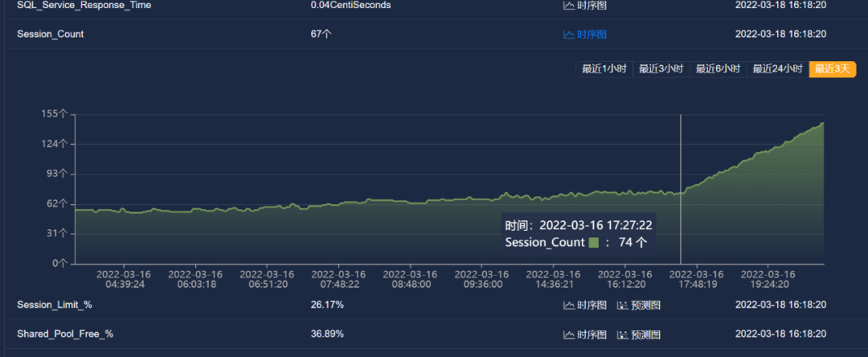The width and height of the screenshot is (868, 357).
Task: Click the 67个 Session_Count value
Action: click(x=321, y=35)
